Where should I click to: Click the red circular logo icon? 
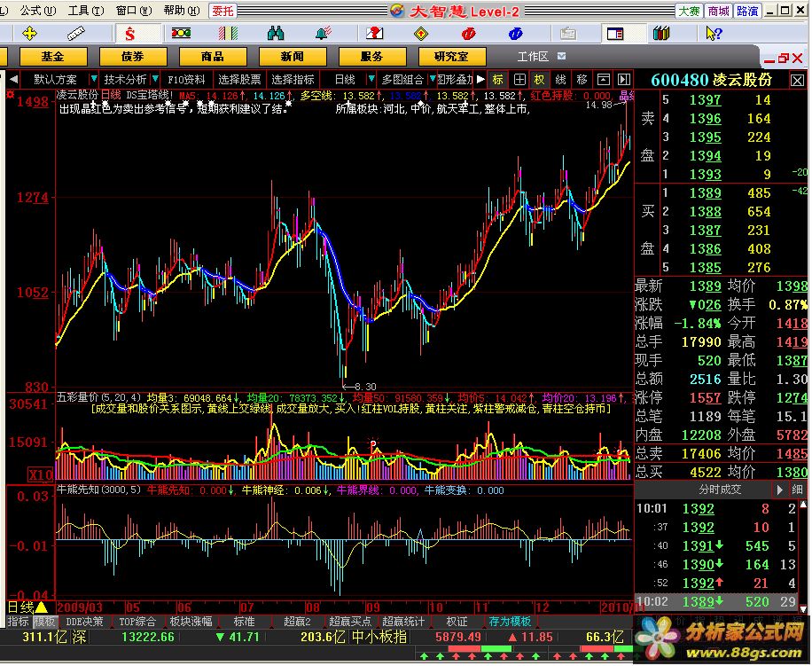(x=468, y=34)
